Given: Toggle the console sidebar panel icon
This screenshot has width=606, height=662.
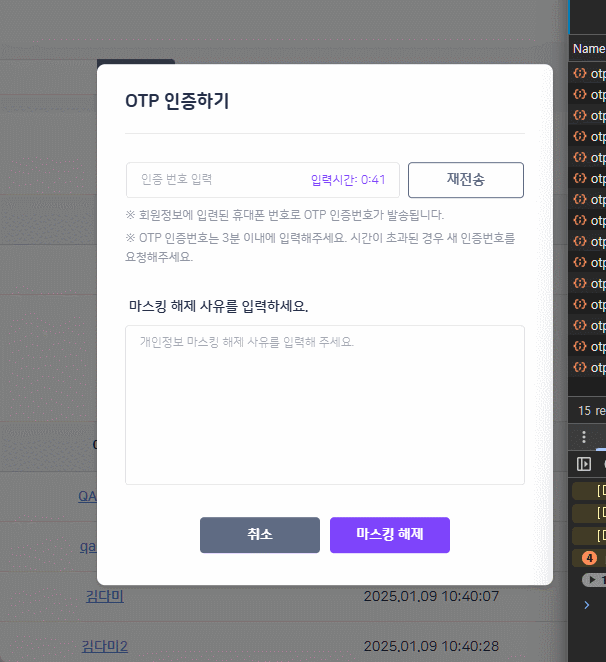Looking at the screenshot, I should [x=585, y=464].
